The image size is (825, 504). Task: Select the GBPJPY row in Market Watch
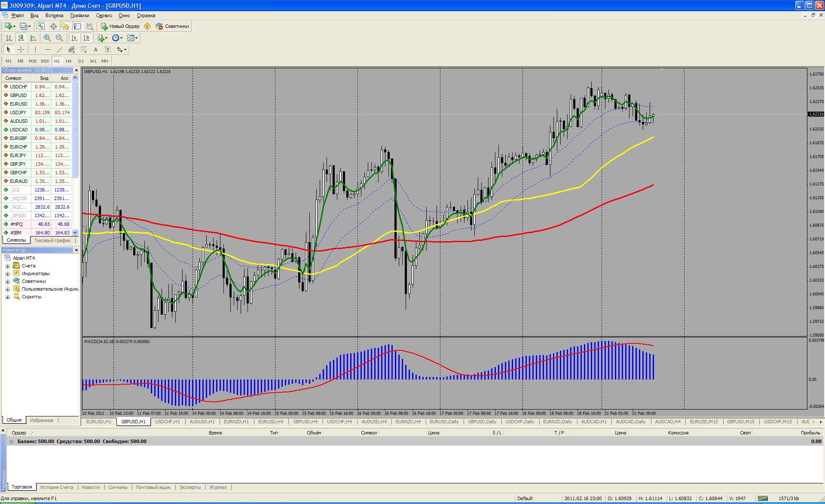(x=18, y=164)
